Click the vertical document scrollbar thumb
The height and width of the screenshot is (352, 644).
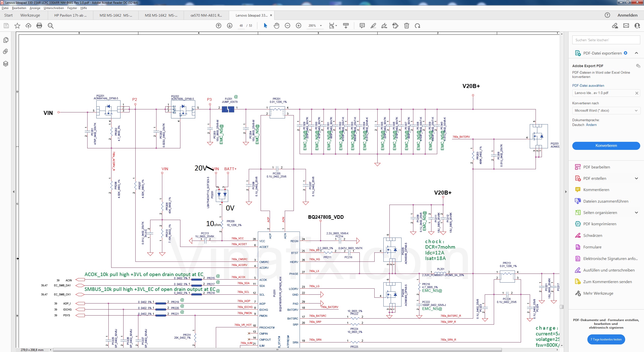coord(561,307)
